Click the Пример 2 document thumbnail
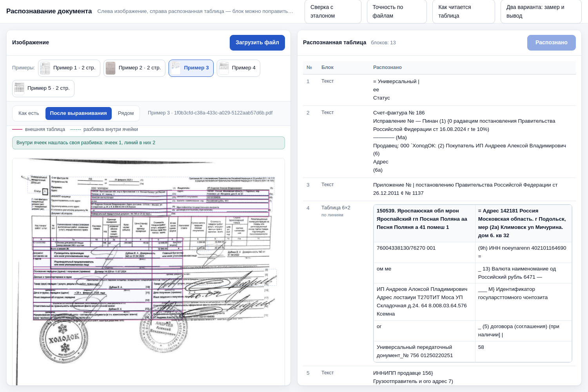This screenshot has height=392, width=588. click(111, 68)
